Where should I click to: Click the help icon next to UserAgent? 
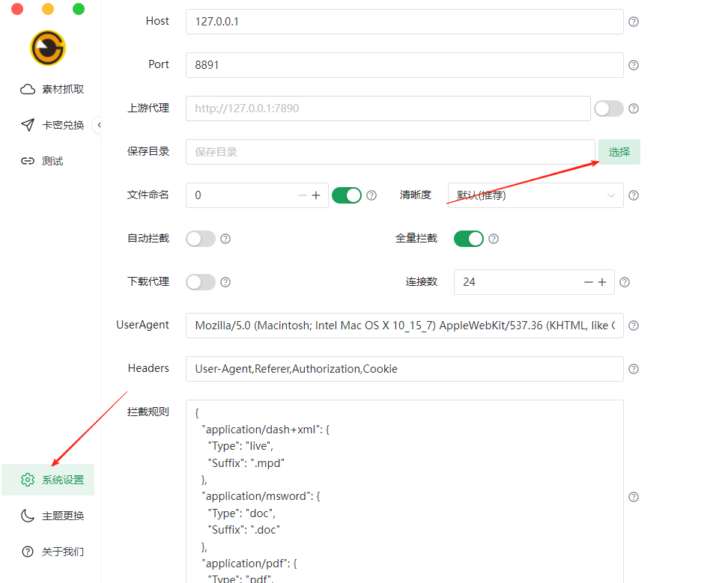tap(634, 326)
